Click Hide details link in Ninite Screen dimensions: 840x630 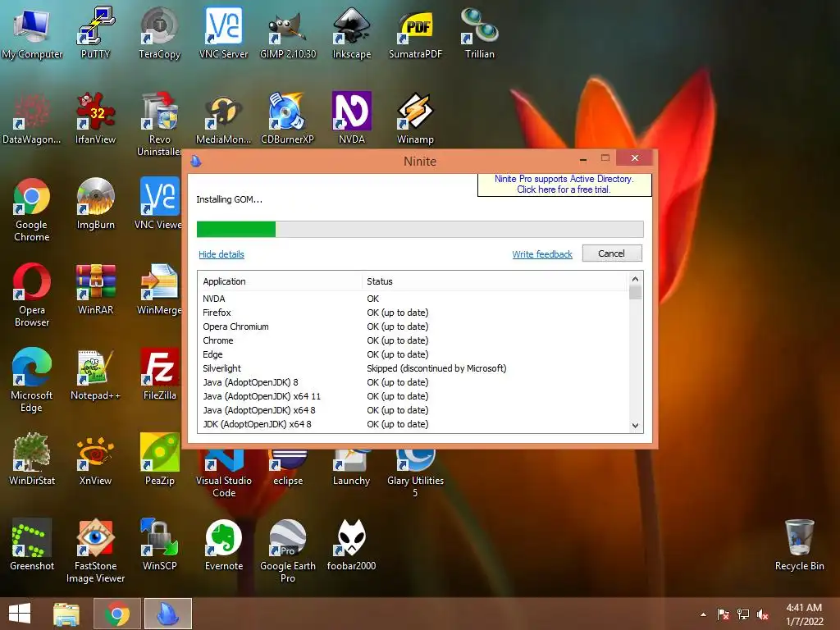[221, 254]
